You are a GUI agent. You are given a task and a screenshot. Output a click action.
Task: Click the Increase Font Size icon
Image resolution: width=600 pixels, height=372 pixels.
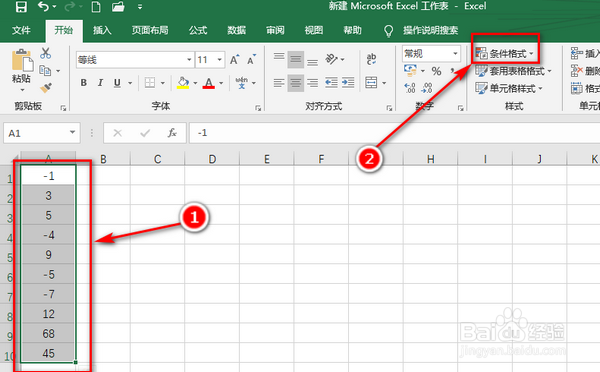click(235, 60)
